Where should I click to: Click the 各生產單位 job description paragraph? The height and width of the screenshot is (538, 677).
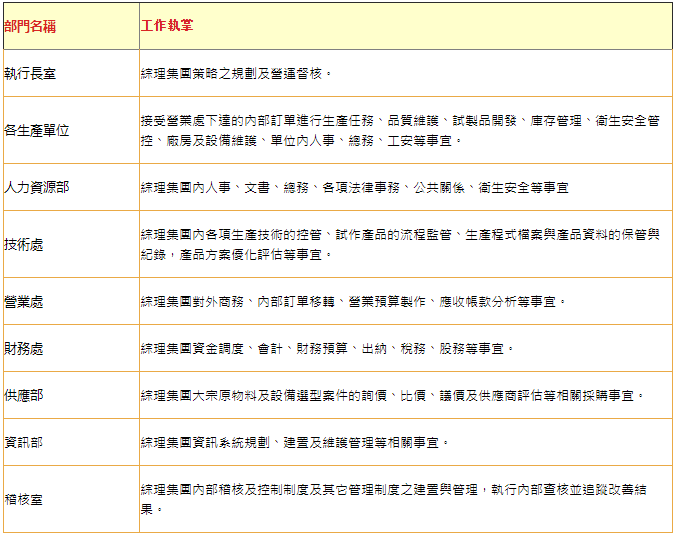coord(400,130)
